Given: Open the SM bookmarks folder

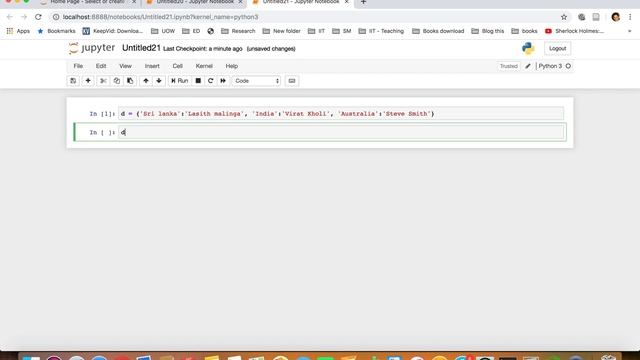Looking at the screenshot, I should tap(342, 31).
